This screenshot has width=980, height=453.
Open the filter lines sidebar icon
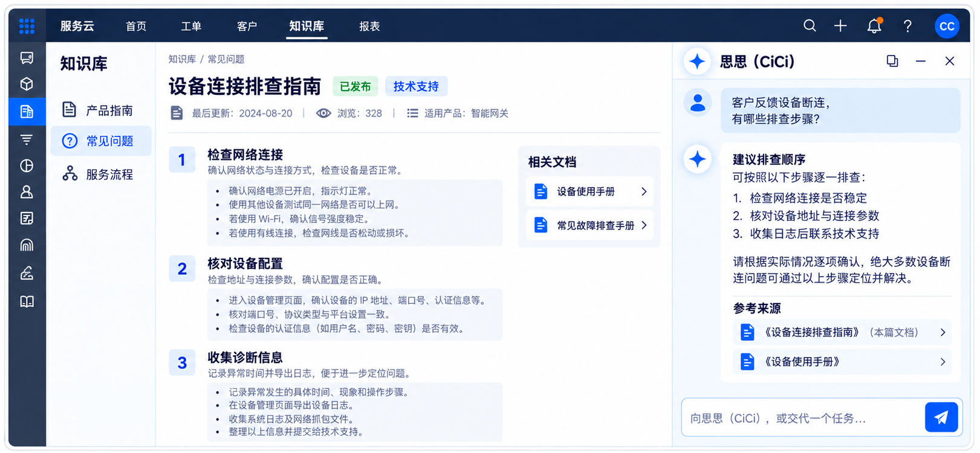27,140
